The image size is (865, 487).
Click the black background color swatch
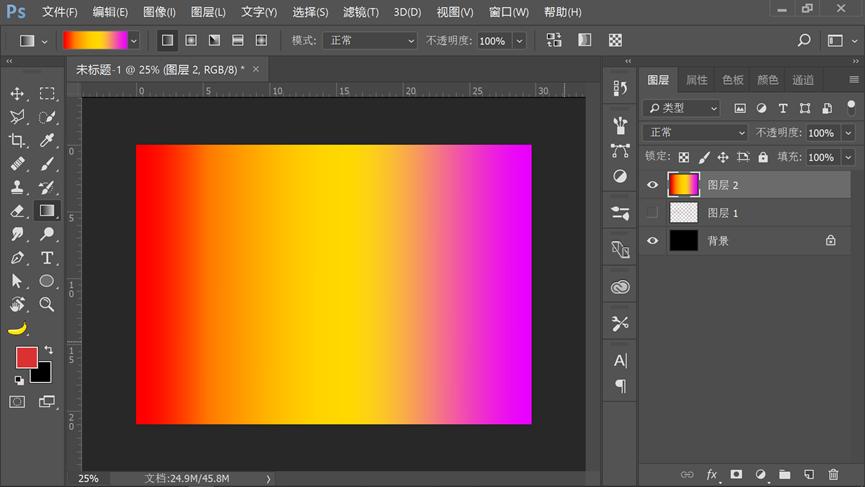43,374
